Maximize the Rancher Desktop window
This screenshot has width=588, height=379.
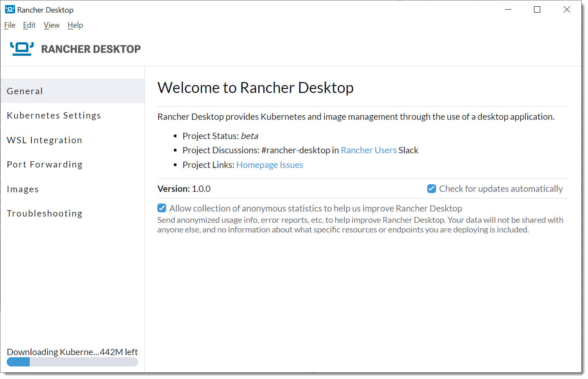(537, 10)
